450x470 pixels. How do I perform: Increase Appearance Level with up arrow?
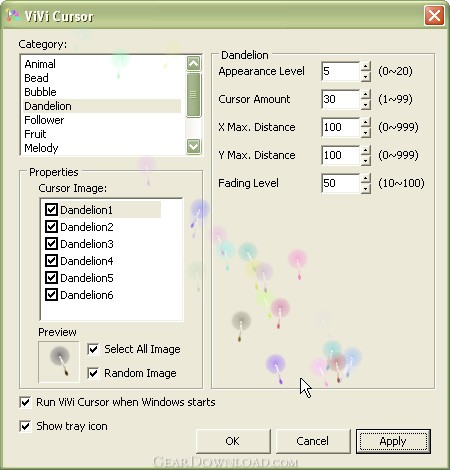click(366, 66)
